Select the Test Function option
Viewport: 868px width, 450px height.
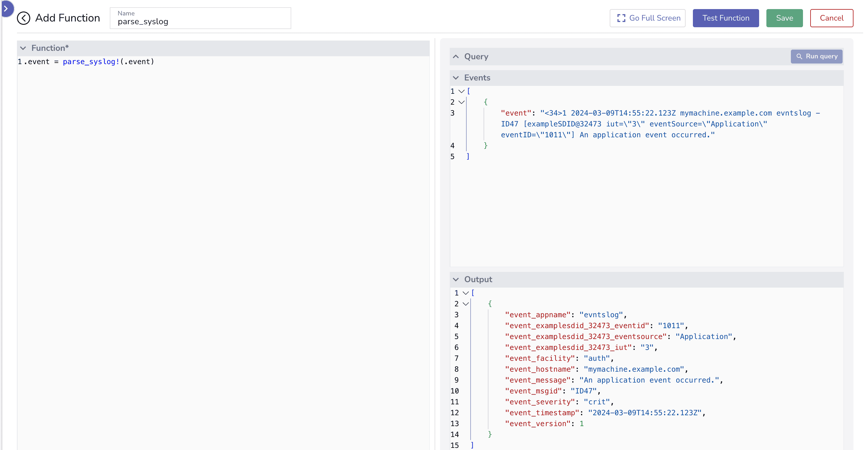(726, 18)
